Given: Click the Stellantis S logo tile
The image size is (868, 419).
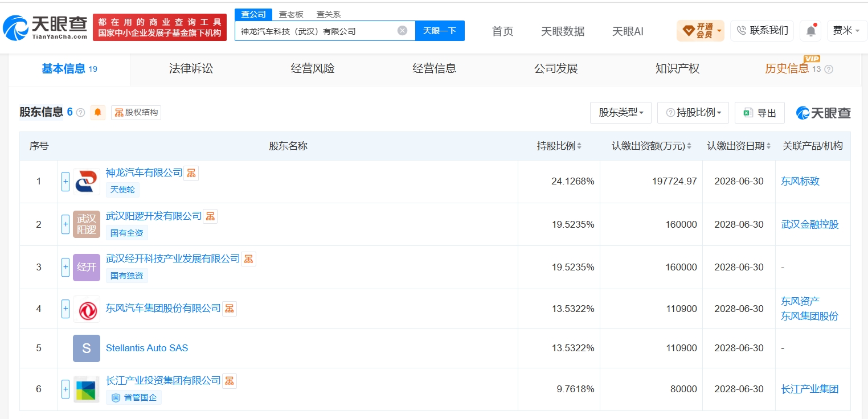Looking at the screenshot, I should 87,348.
